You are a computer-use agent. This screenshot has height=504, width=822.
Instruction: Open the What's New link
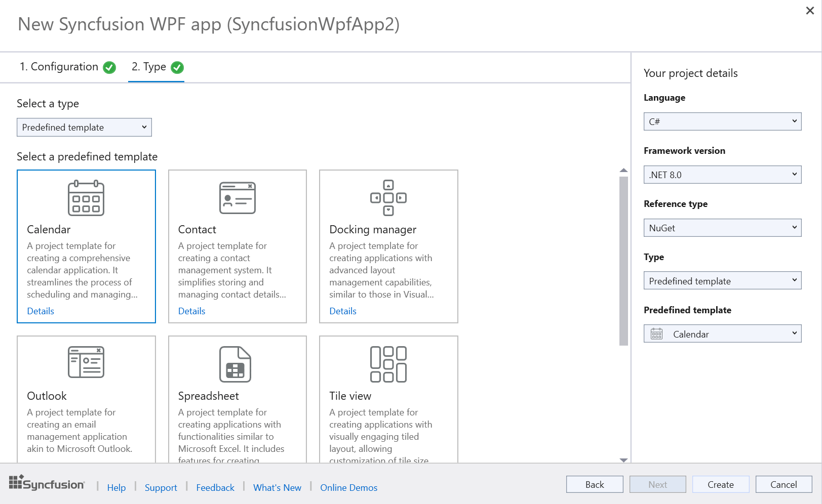pyautogui.click(x=277, y=488)
